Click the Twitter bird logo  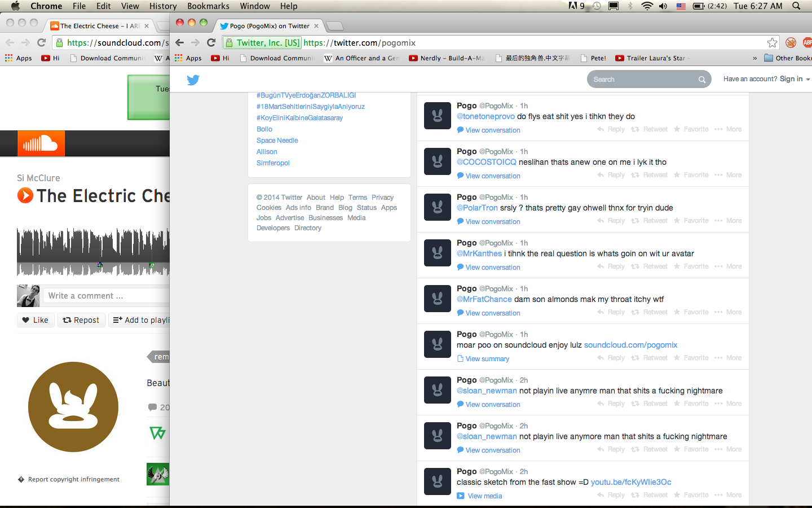click(x=193, y=80)
